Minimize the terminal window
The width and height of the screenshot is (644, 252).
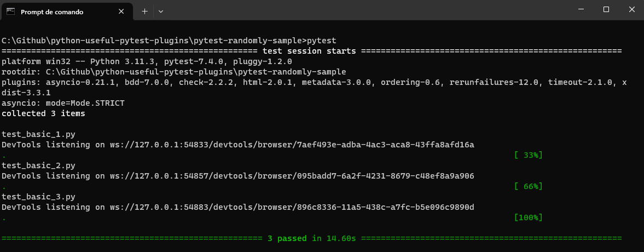point(581,10)
